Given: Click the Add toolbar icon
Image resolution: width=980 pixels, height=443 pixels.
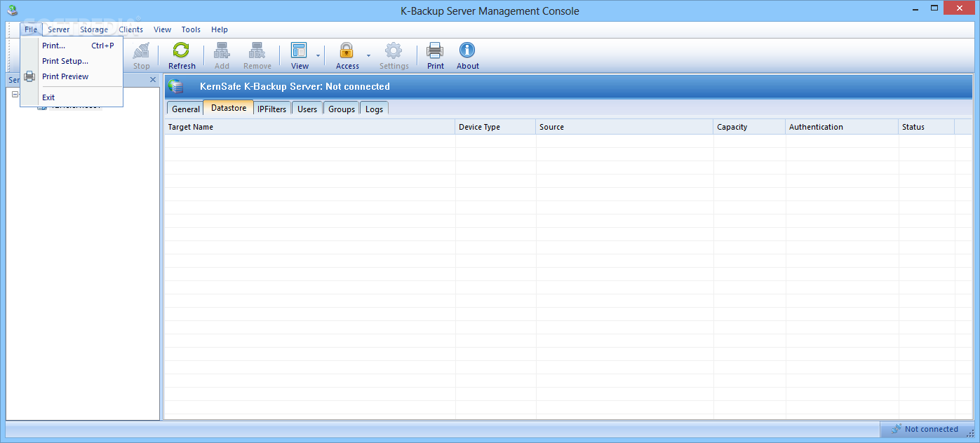Looking at the screenshot, I should click(222, 50).
